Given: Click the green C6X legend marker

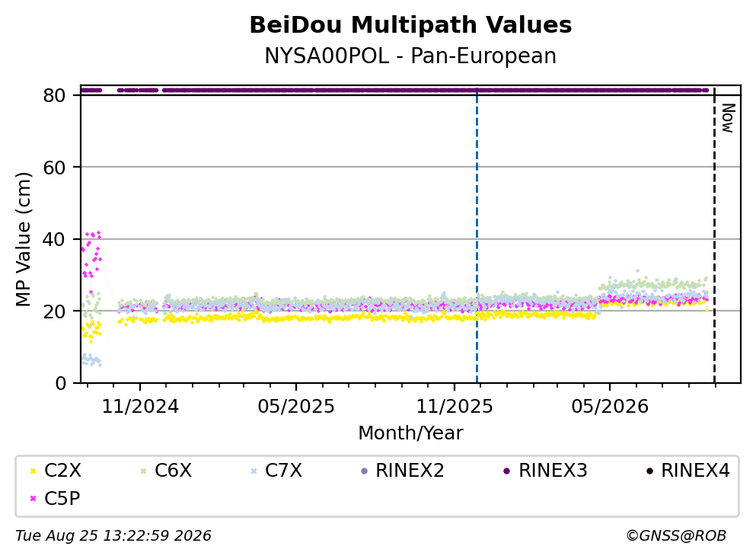Looking at the screenshot, I should point(143,471).
